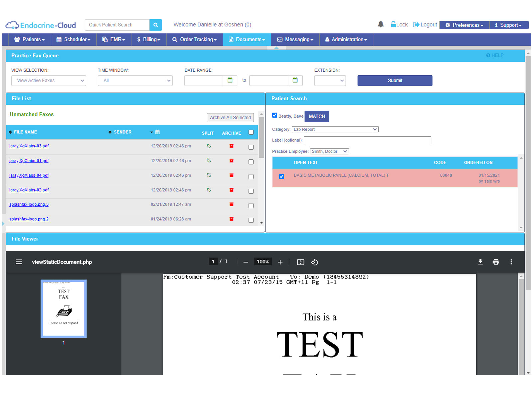The width and height of the screenshot is (532, 399).
Task: Archive splashfax-logo.png.3 with red icon
Action: pos(232,204)
